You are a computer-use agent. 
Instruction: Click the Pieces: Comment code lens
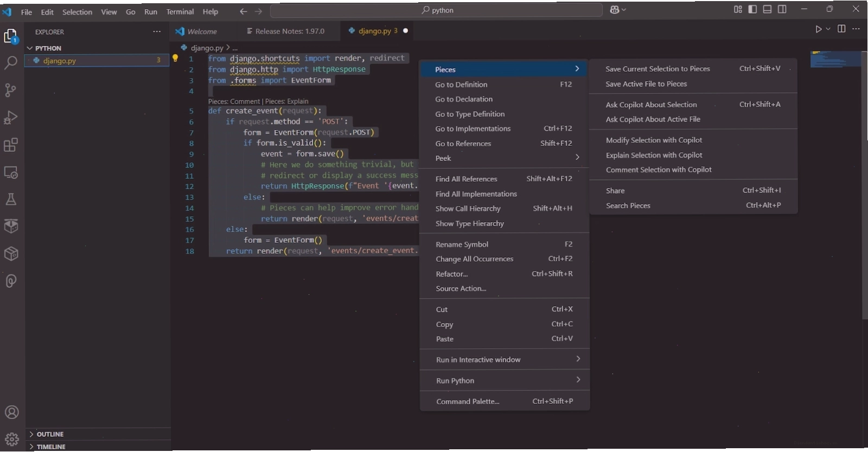234,101
